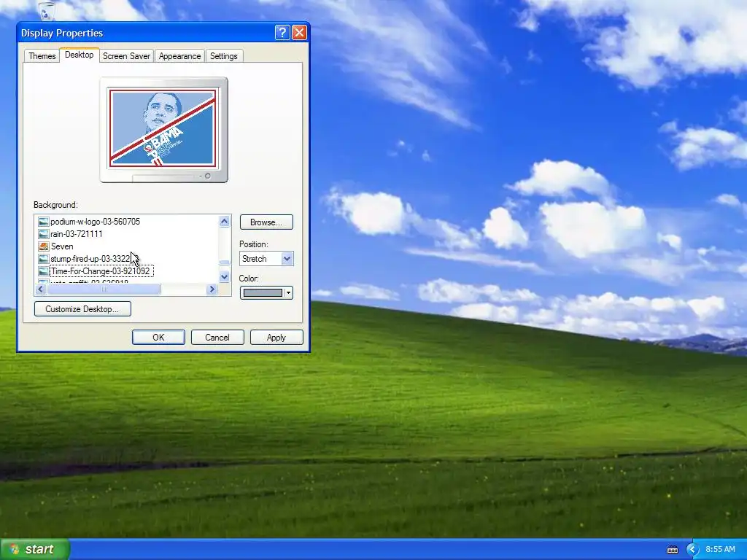
Task: Confirm with the OK button
Action: coord(158,337)
